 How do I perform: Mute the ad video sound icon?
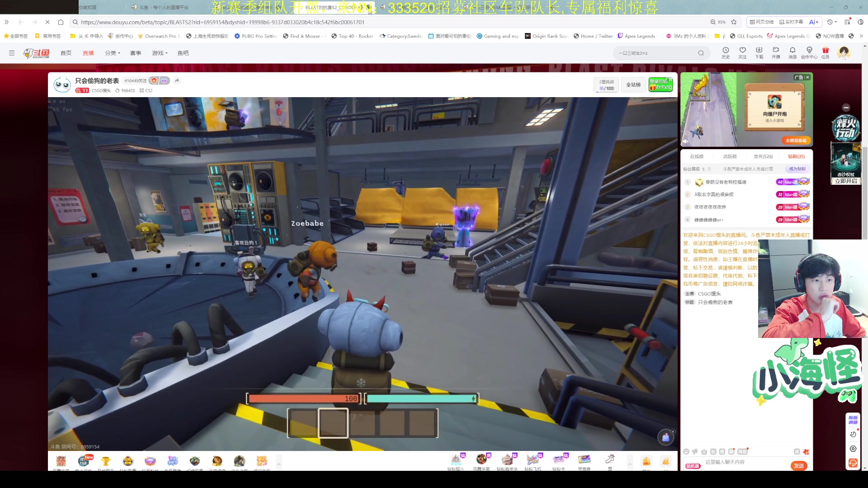pos(686,141)
